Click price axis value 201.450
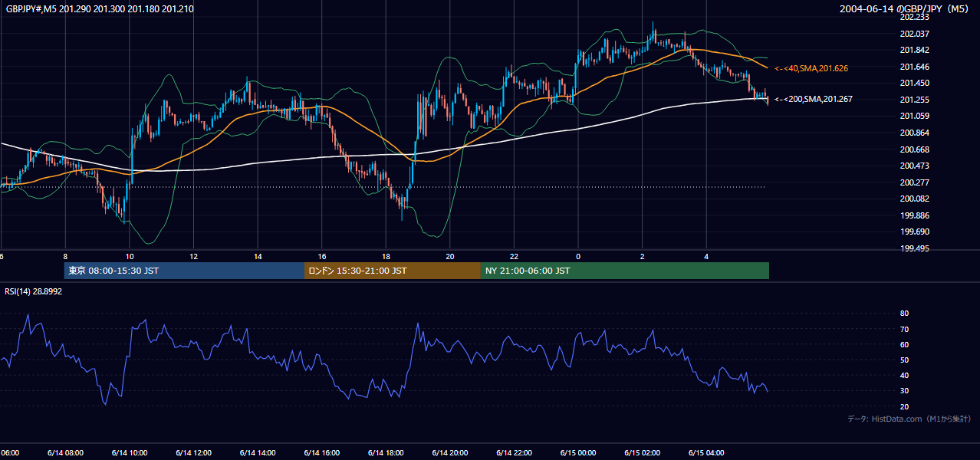Viewport: 980px width, 460px height. [x=914, y=83]
